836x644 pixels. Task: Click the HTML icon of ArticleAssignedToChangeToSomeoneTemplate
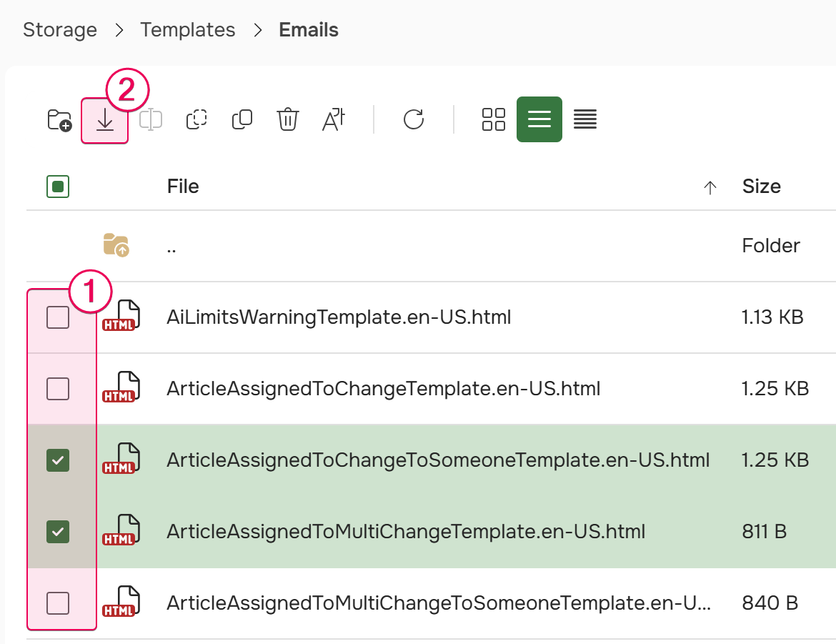(121, 460)
